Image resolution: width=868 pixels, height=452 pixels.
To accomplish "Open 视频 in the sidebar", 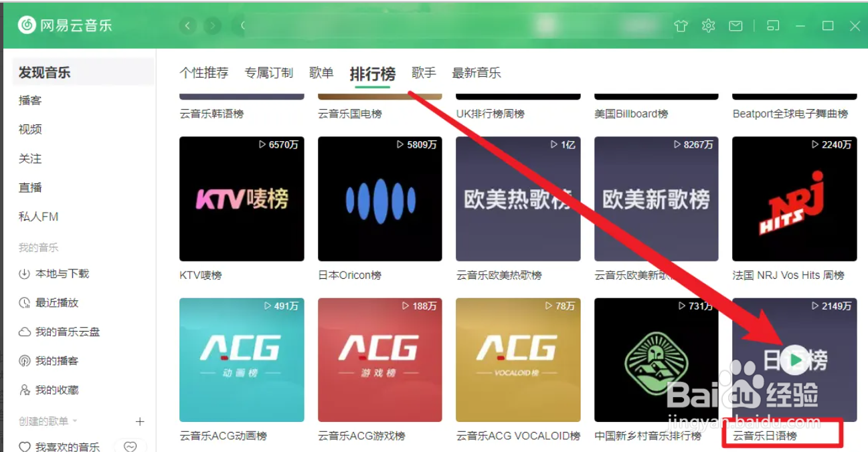I will pyautogui.click(x=30, y=129).
